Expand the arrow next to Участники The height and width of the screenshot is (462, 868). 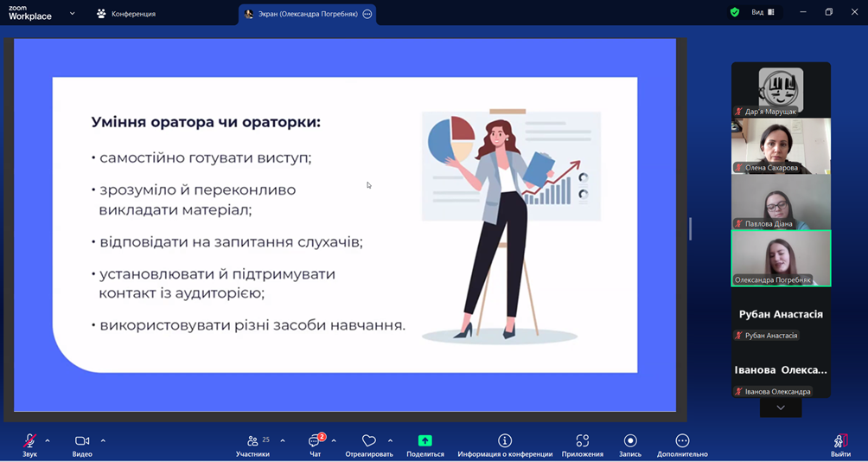[283, 440]
